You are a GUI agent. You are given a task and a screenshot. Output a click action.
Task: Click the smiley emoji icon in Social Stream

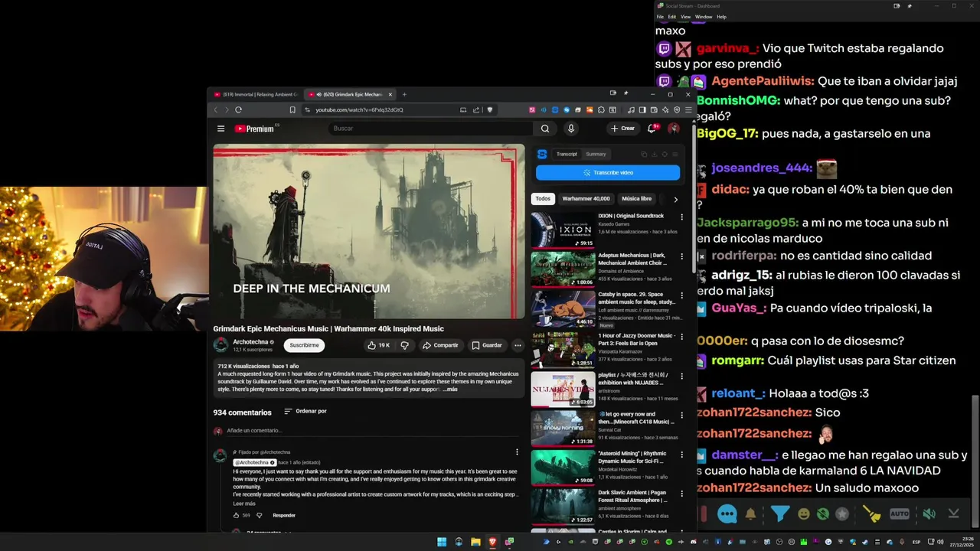[x=803, y=514]
